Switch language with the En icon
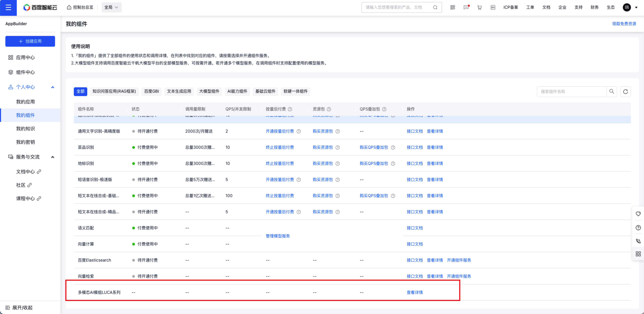The width and height of the screenshot is (644, 314). (493, 8)
